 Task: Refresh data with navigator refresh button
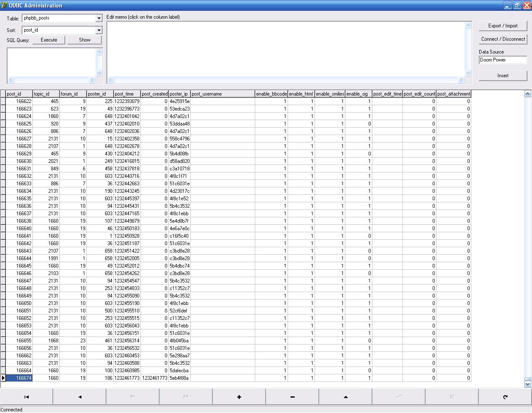click(x=505, y=397)
